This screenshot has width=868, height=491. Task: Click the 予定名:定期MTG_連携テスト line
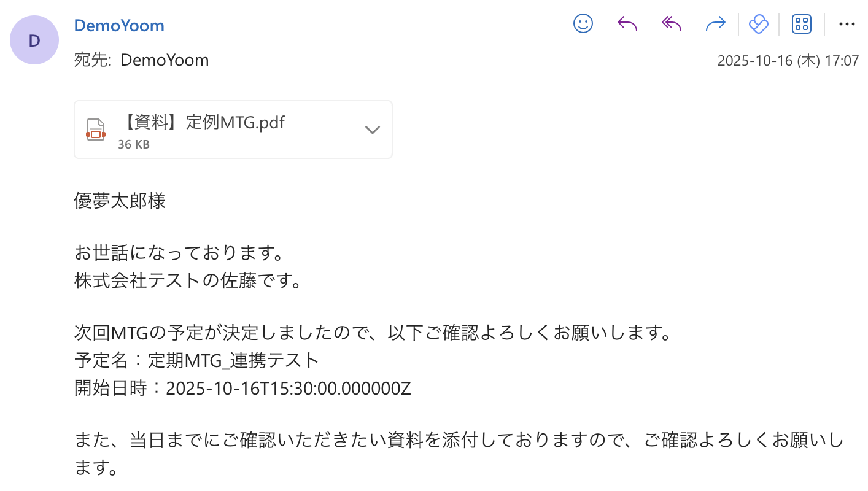click(196, 360)
